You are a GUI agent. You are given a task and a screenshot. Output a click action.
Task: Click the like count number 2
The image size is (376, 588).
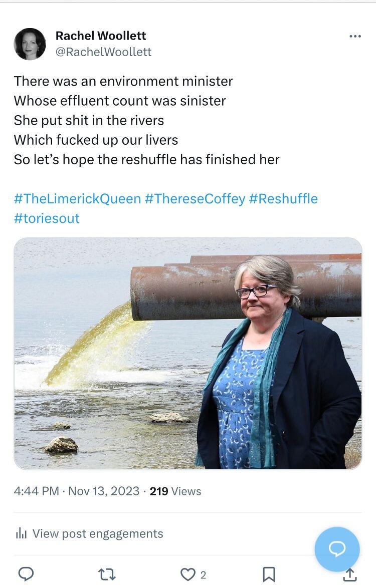click(x=203, y=575)
